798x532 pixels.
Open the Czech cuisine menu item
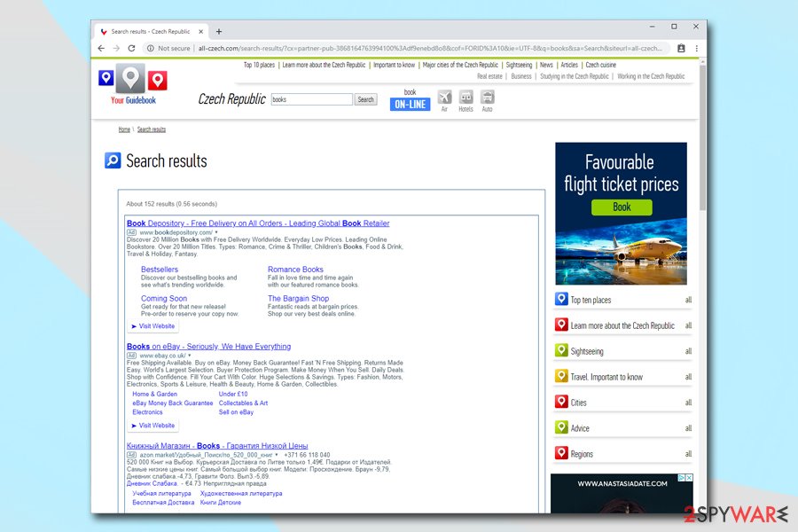tap(600, 65)
